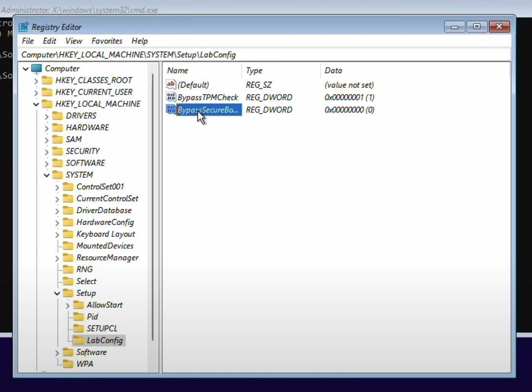The width and height of the screenshot is (532, 392).
Task: Click the tree pane vertical scrollbar
Action: point(153,207)
